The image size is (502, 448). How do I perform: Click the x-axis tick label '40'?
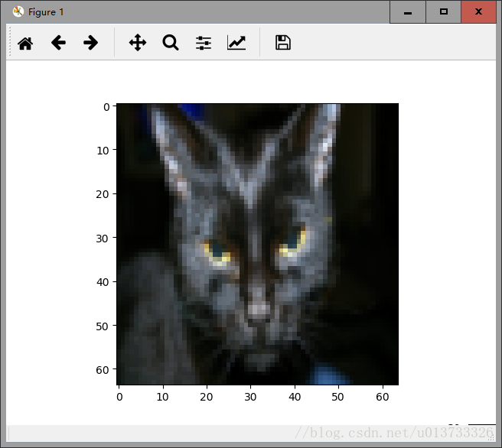coord(295,397)
